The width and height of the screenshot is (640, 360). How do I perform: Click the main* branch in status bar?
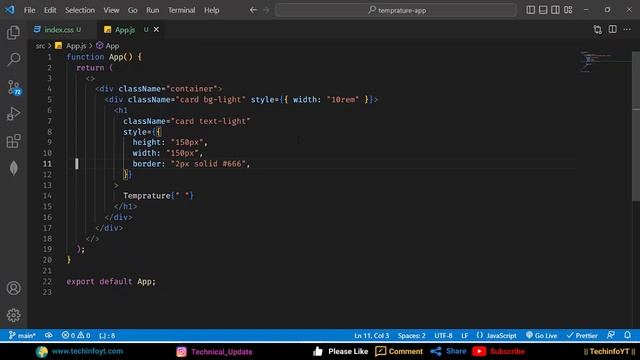(22, 336)
